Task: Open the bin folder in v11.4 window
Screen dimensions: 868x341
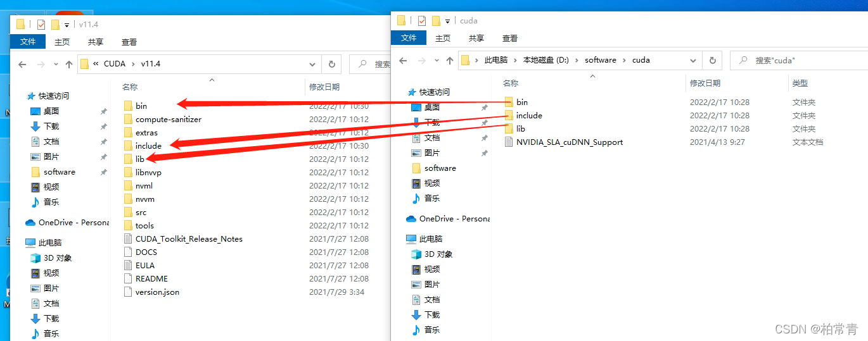Action: point(141,106)
